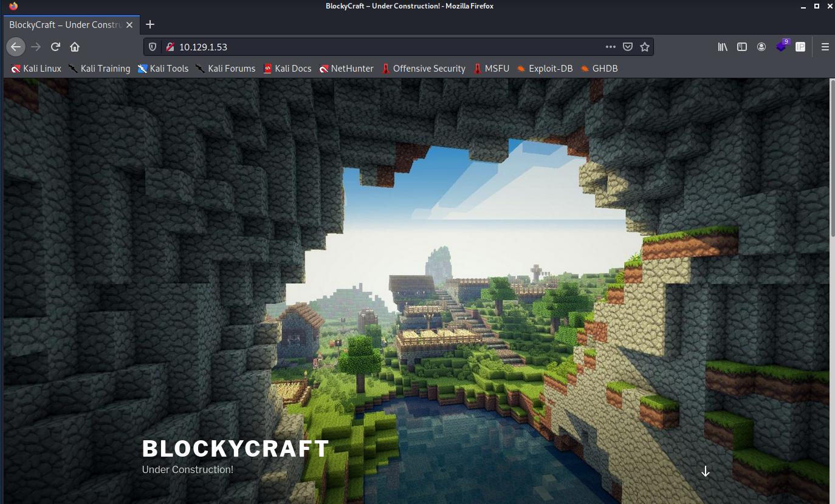Save page to Pocket
The image size is (835, 504).
[628, 47]
